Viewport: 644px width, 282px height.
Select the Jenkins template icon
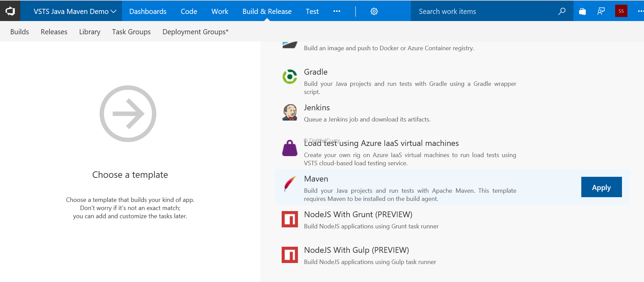(x=290, y=112)
